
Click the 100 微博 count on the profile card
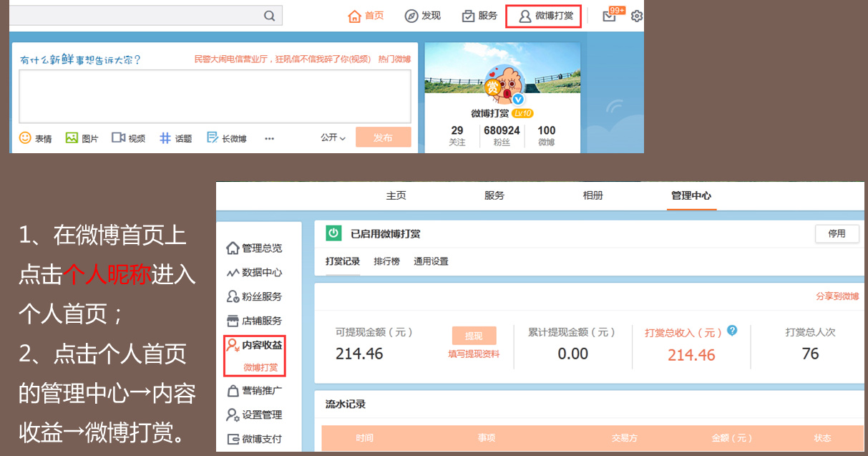(547, 135)
